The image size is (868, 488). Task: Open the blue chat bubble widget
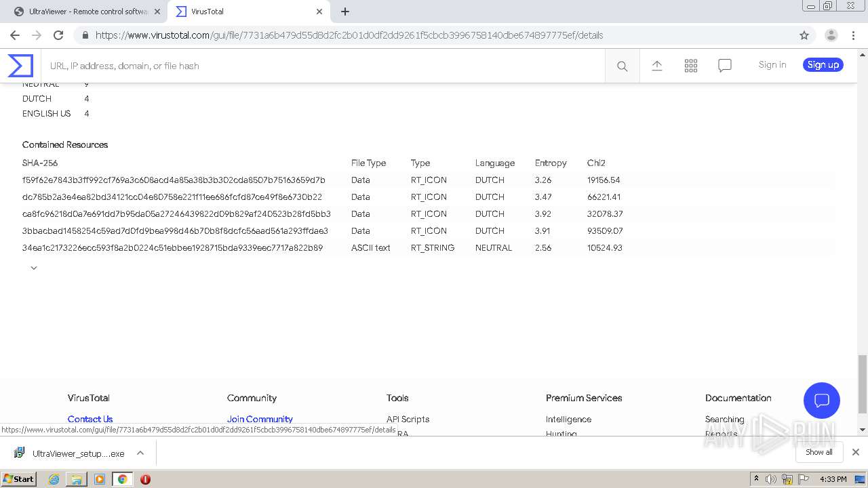pyautogui.click(x=822, y=400)
